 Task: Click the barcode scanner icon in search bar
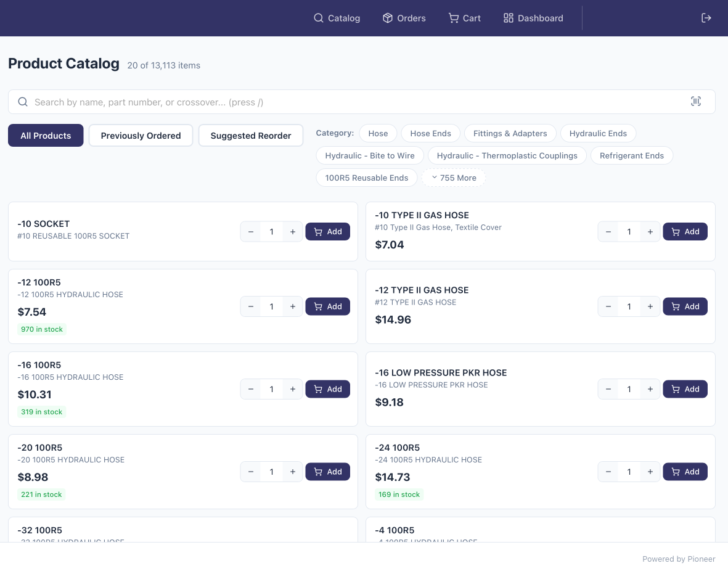pos(695,102)
